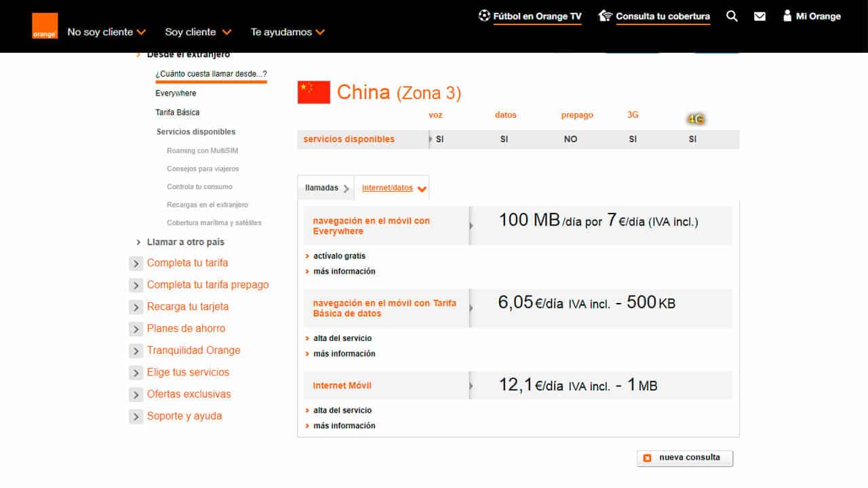The image size is (868, 488).
Task: Click the 4G badge icon
Action: (696, 119)
